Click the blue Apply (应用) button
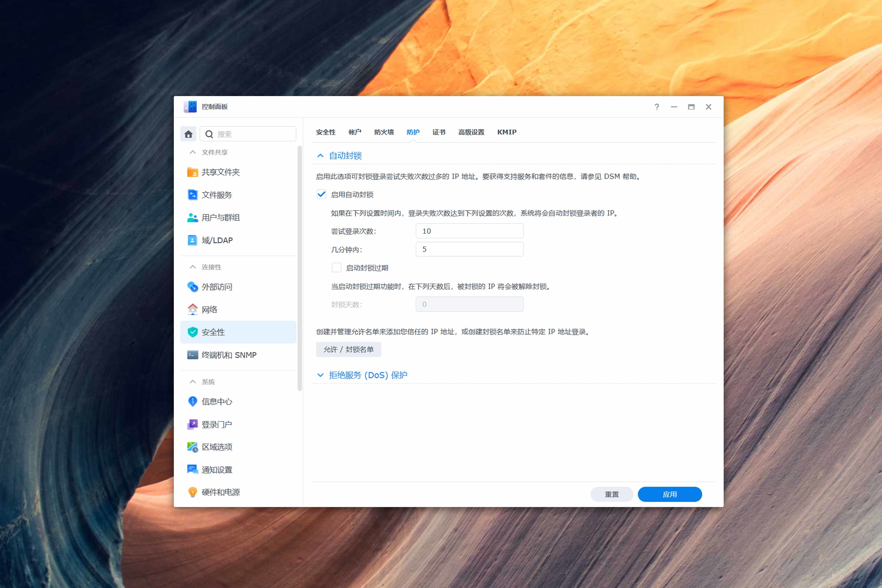The image size is (882, 588). pyautogui.click(x=669, y=494)
